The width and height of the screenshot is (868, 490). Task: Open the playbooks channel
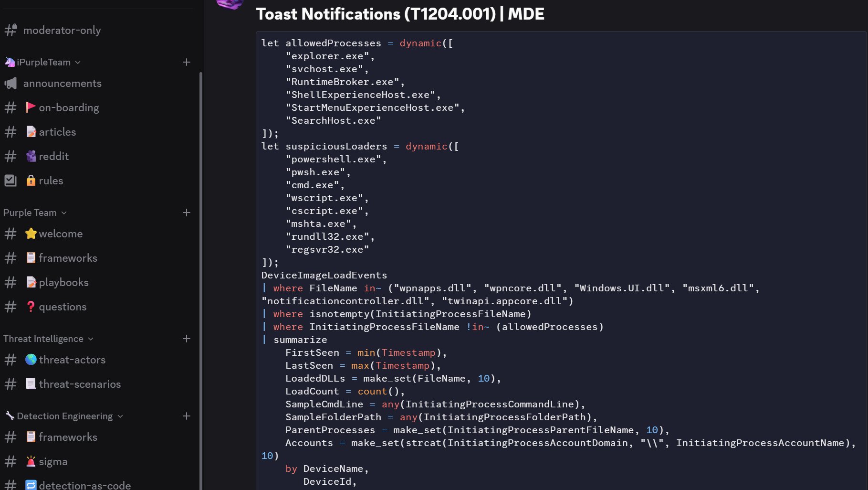click(63, 283)
